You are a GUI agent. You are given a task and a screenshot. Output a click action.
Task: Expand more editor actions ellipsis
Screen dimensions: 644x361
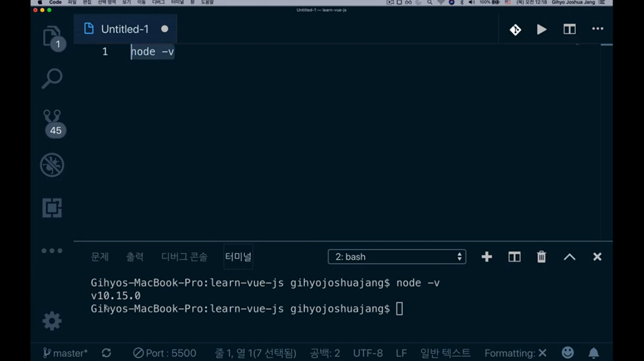pos(598,29)
